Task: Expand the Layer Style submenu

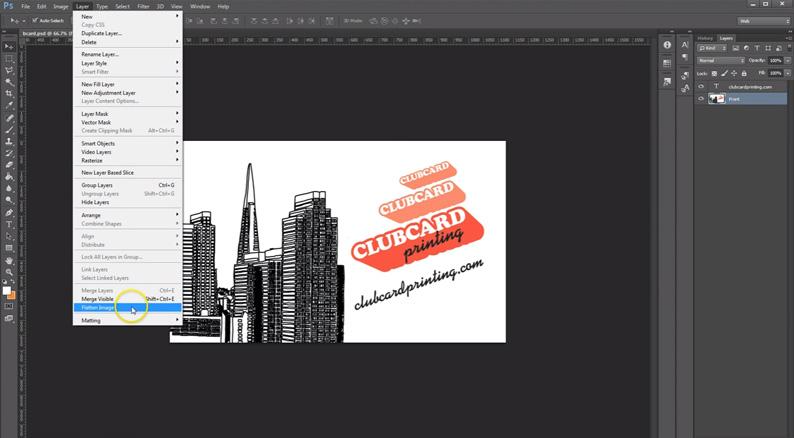Action: click(128, 63)
